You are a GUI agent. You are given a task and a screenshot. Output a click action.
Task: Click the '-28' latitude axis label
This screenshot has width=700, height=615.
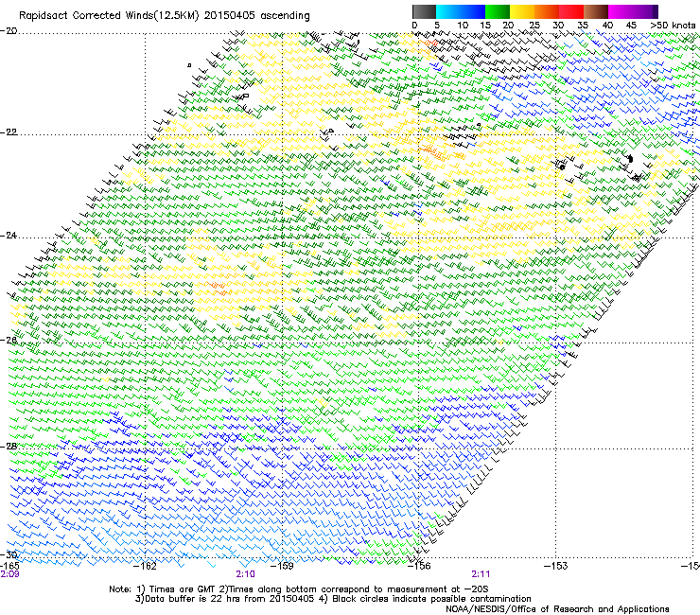click(x=9, y=447)
